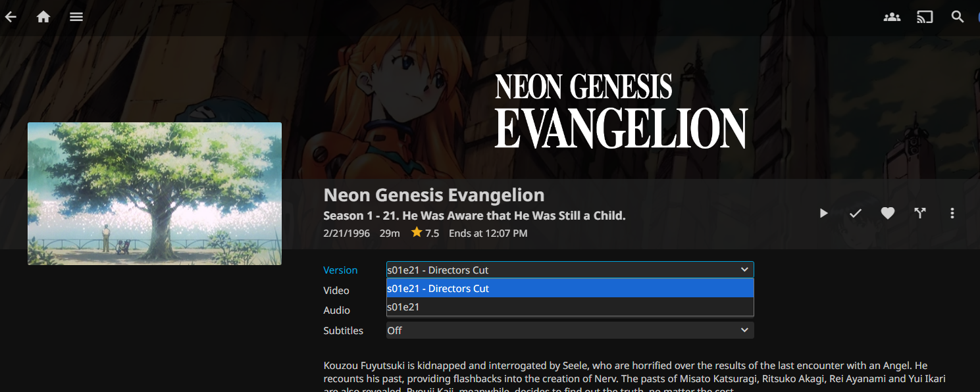Play the episode with the play icon
Viewport: 980px width, 392px height.
823,213
